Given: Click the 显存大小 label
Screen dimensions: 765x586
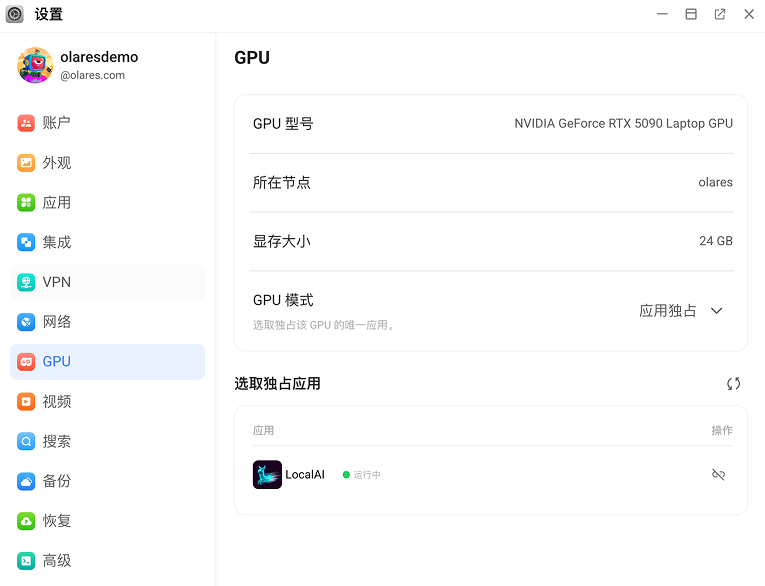Looking at the screenshot, I should tap(282, 241).
